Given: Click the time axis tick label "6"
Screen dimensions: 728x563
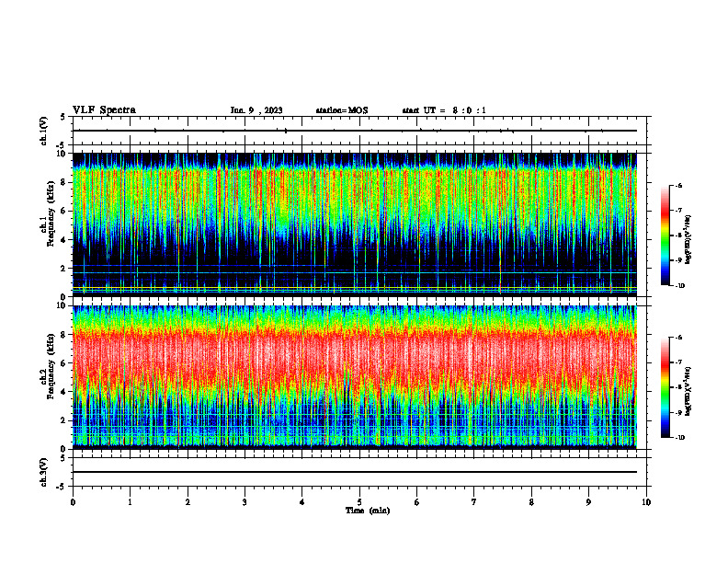Looking at the screenshot, I should click(417, 502).
